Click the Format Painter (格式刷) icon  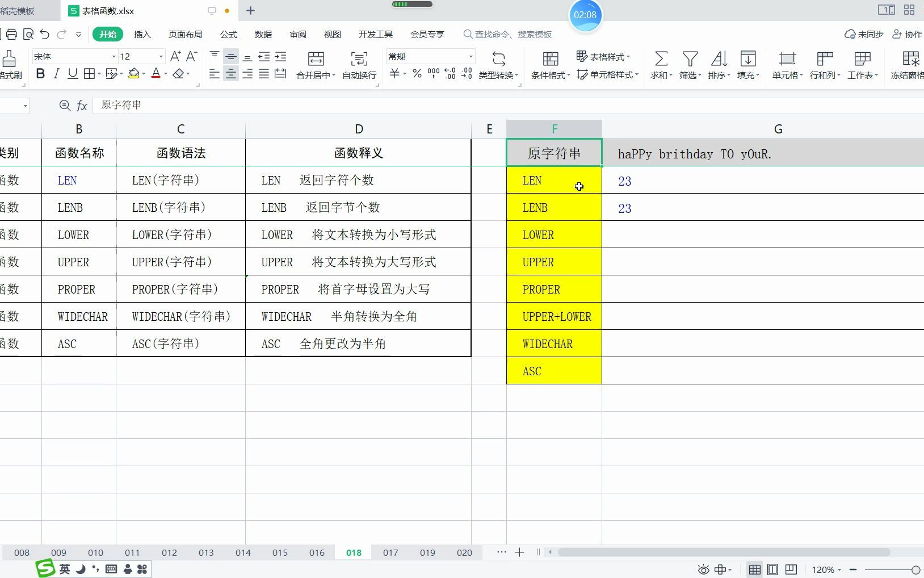click(x=9, y=58)
